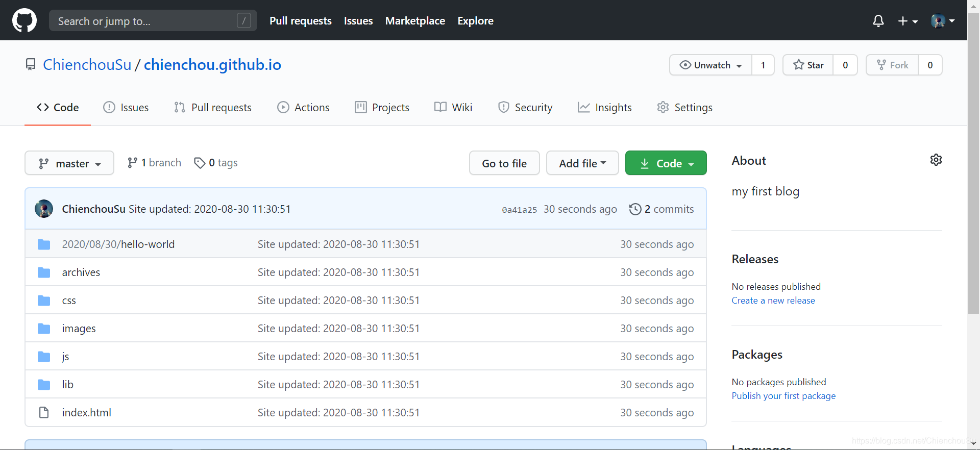Open the Security tab
The height and width of the screenshot is (450, 980).
point(525,108)
